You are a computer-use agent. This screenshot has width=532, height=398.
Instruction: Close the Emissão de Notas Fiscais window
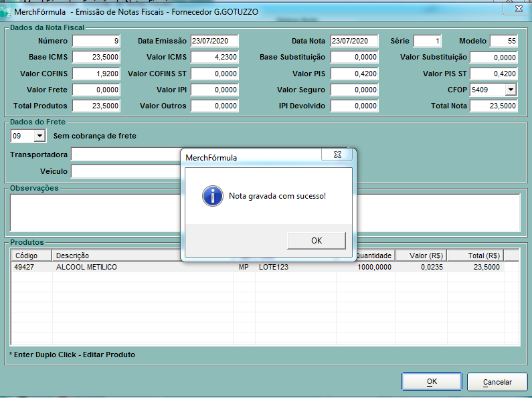[517, 9]
